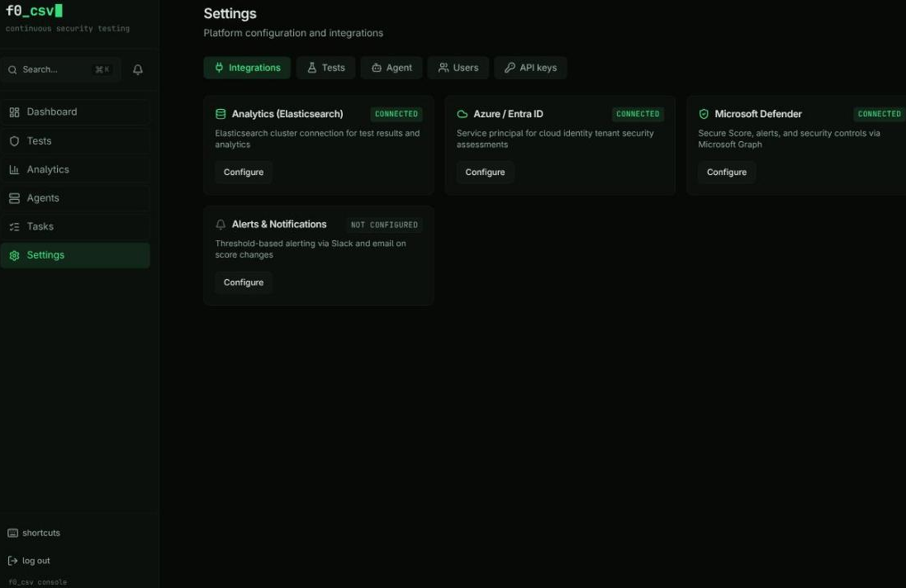Viewport: 906px width, 588px height.
Task: Click 'Service principal for cloud identity' description
Action: [555, 140]
